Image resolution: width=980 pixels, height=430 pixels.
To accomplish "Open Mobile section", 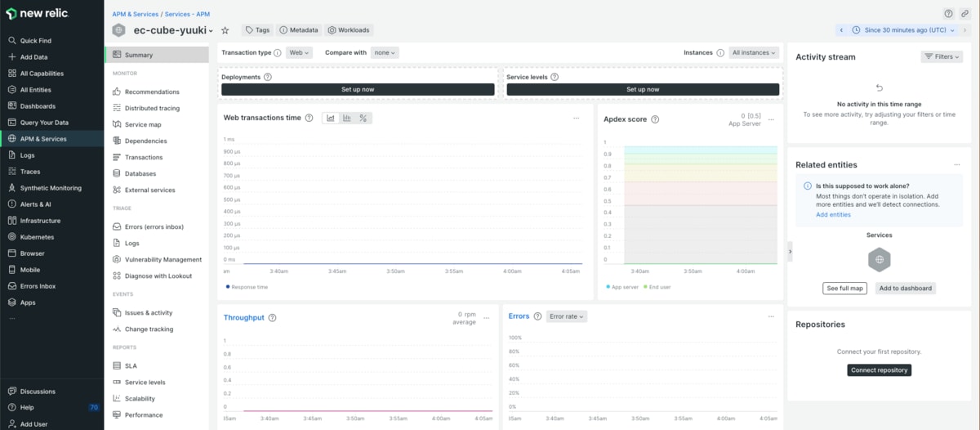I will point(29,270).
